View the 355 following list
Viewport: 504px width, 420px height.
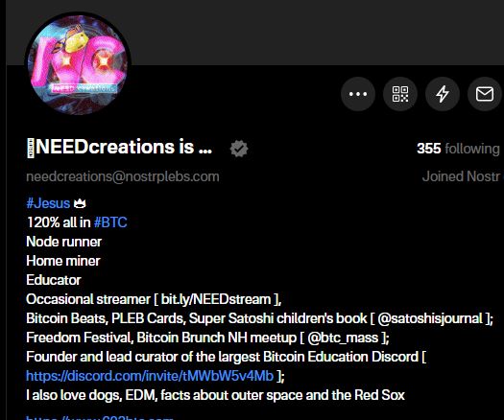pyautogui.click(x=458, y=149)
